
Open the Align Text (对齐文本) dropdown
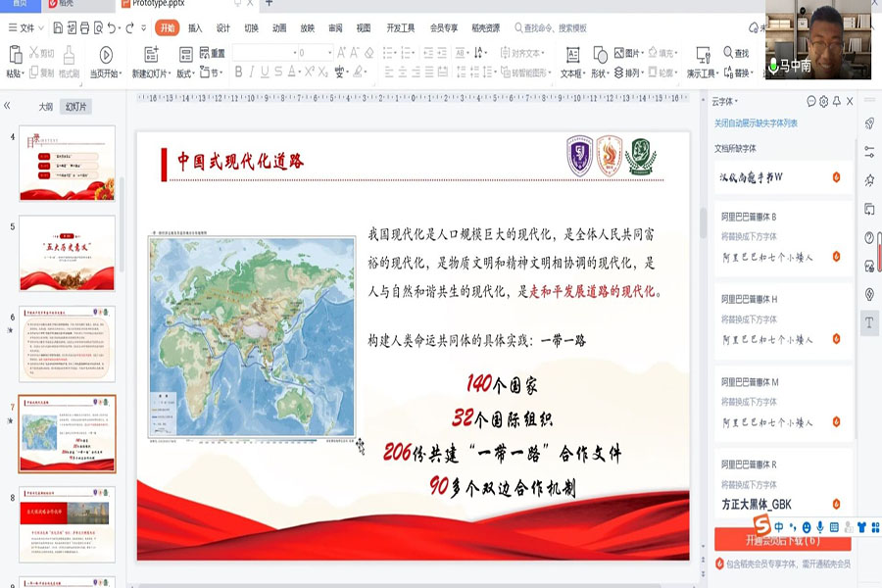(x=522, y=53)
